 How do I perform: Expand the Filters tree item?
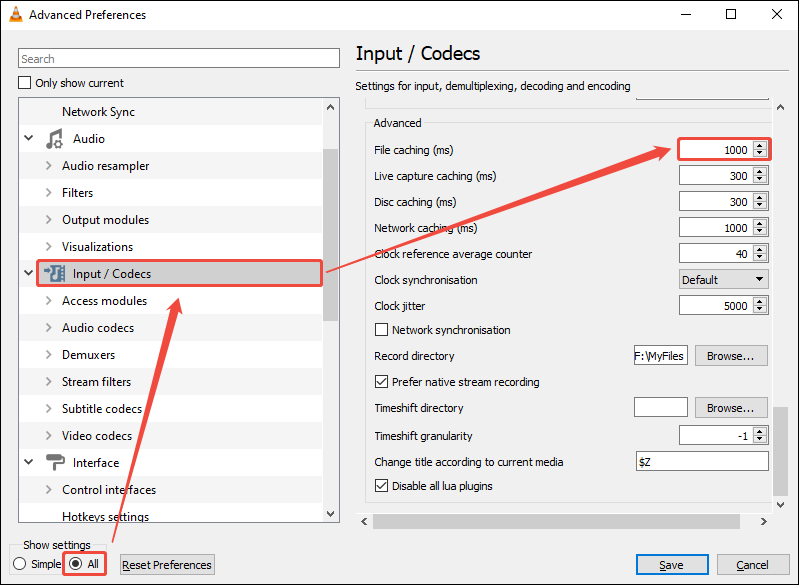(x=49, y=193)
